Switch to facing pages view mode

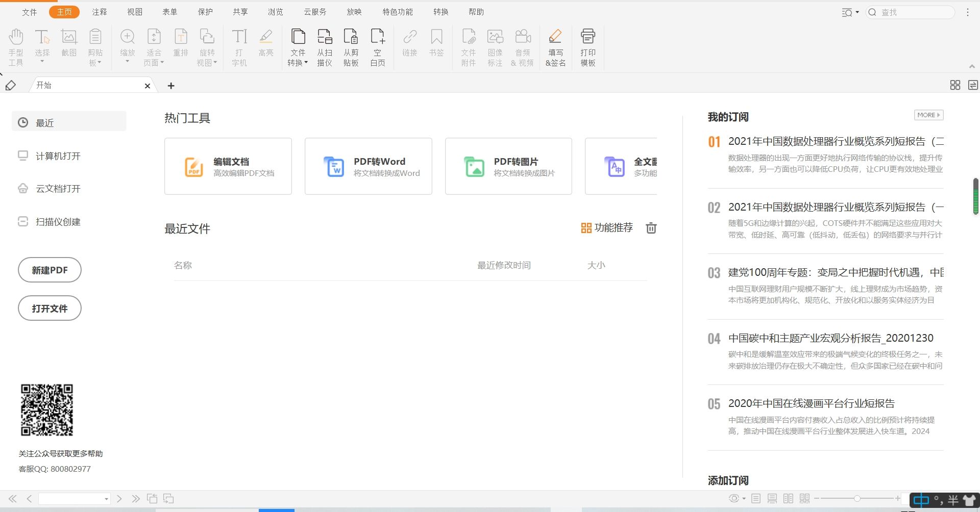pos(789,499)
